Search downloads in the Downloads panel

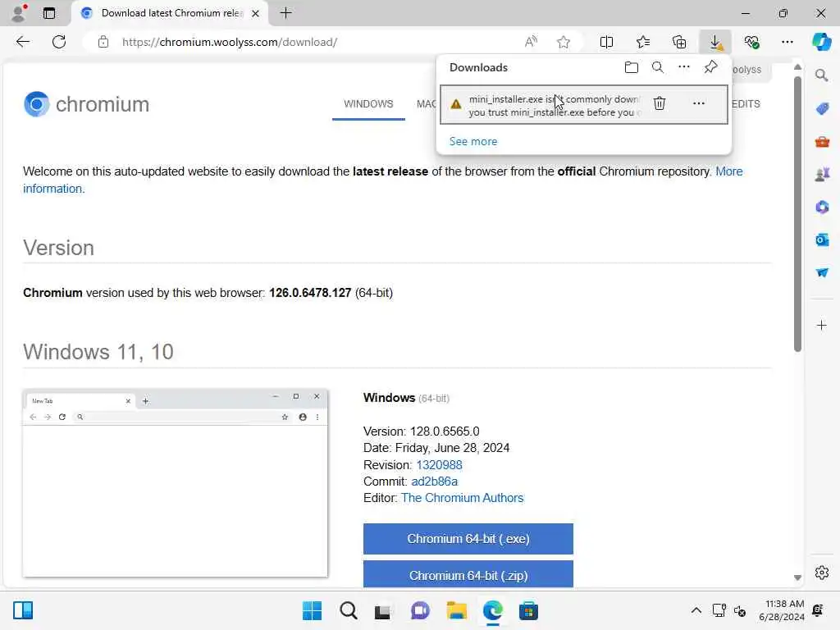(658, 67)
